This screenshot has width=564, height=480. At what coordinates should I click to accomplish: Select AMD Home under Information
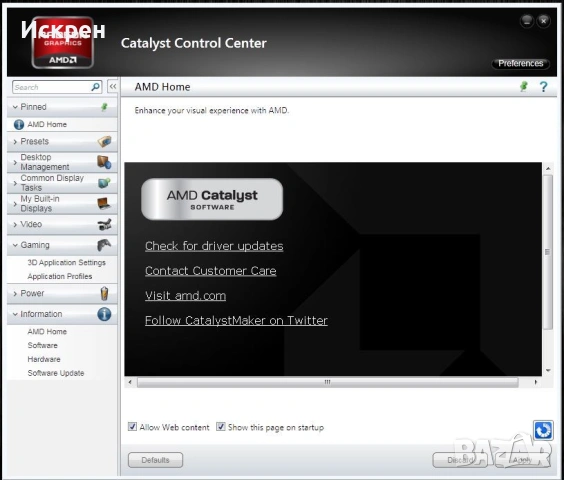pyautogui.click(x=47, y=331)
